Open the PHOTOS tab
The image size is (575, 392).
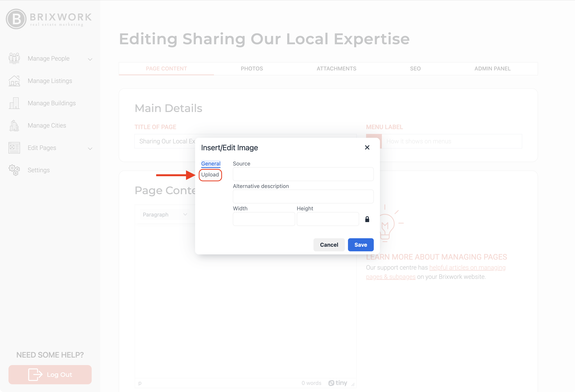[252, 69]
